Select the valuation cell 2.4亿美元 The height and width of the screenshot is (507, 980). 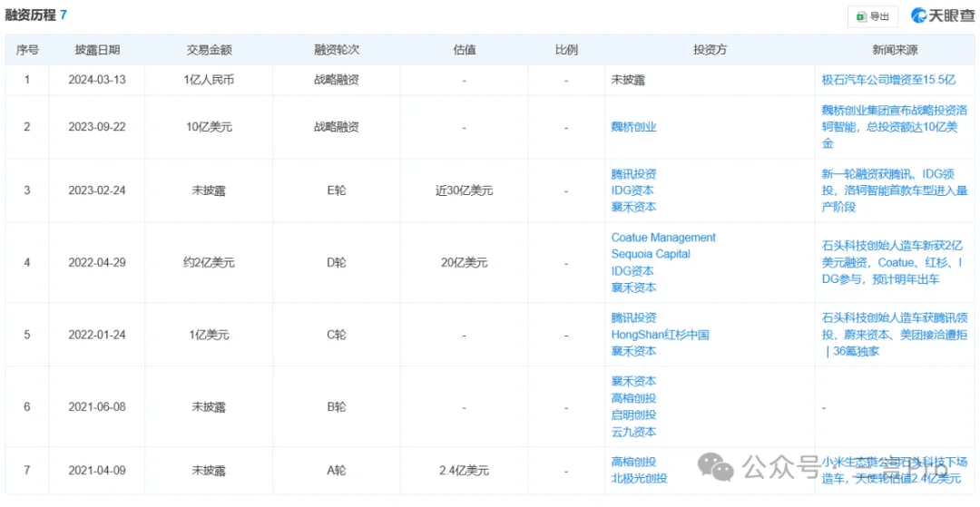(x=464, y=470)
